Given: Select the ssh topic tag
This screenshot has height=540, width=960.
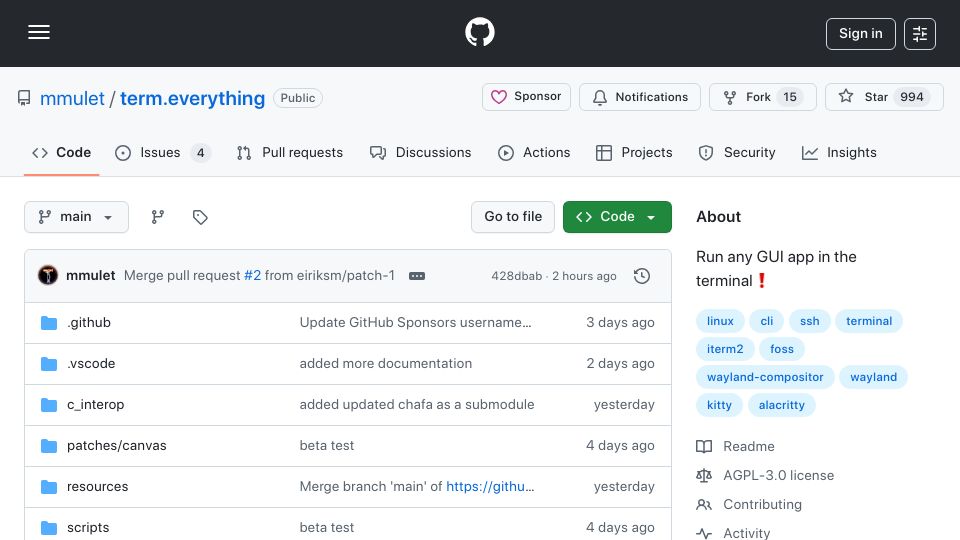Looking at the screenshot, I should pyautogui.click(x=809, y=321).
